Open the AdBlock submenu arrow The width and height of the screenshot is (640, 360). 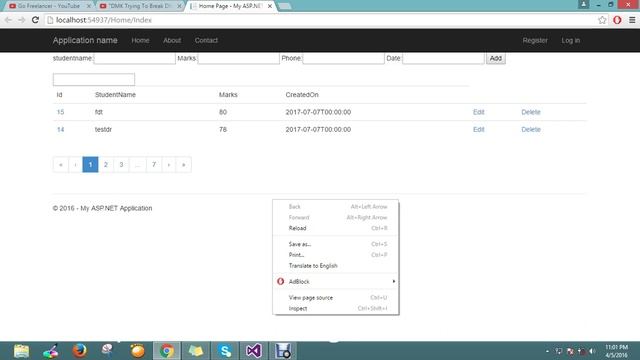[393, 281]
